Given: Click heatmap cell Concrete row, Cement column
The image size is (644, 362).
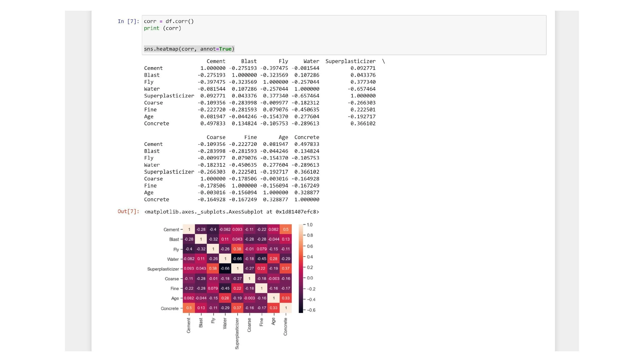Looking at the screenshot, I should pos(189,308).
